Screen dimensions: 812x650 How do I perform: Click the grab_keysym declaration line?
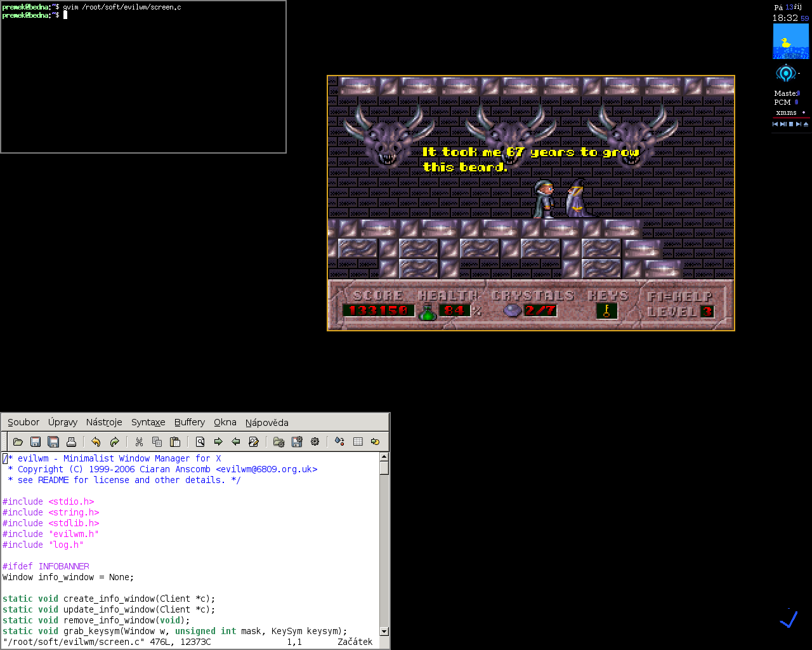pos(175,631)
